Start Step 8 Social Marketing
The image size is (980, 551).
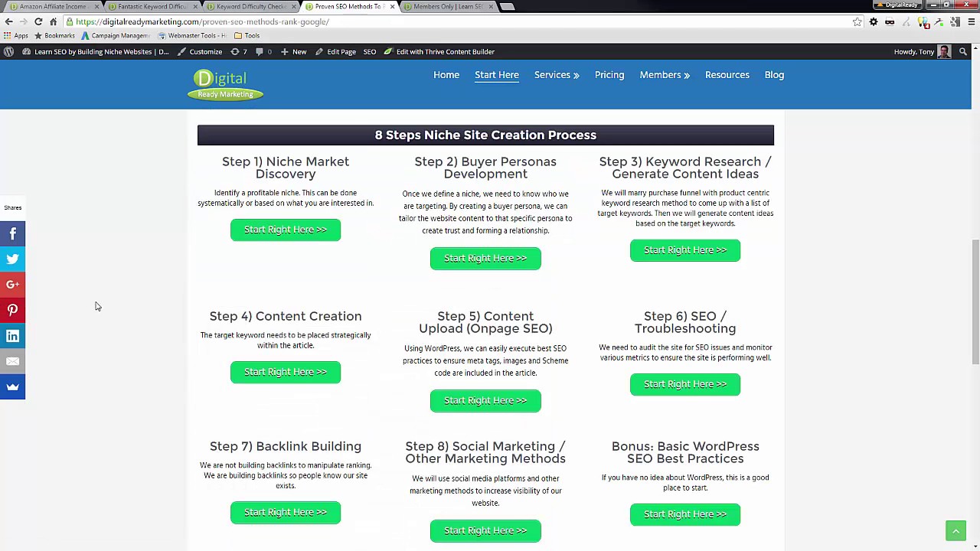click(x=485, y=530)
